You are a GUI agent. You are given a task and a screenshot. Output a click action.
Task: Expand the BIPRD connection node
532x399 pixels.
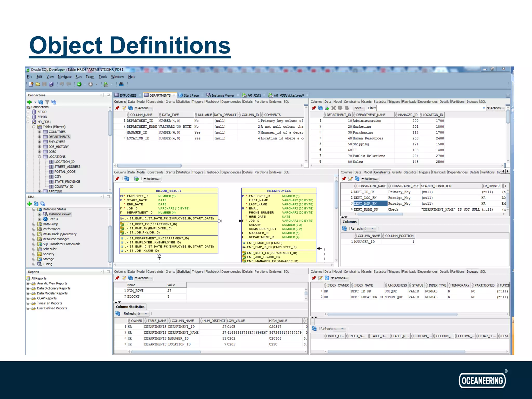click(x=28, y=112)
